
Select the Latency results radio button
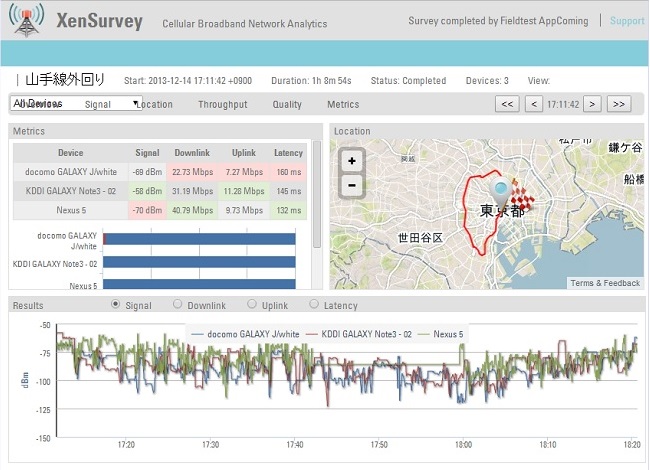[x=314, y=304]
